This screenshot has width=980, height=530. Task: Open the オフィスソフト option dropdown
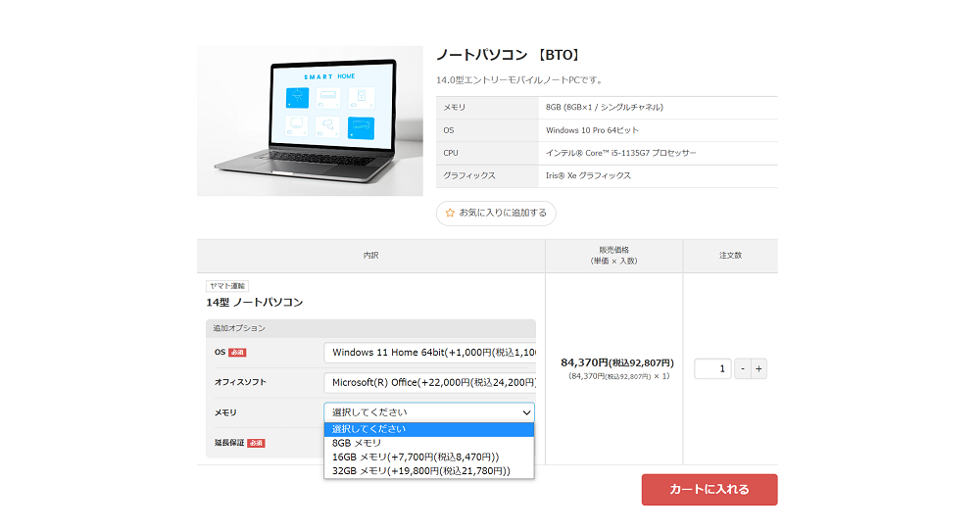point(429,382)
